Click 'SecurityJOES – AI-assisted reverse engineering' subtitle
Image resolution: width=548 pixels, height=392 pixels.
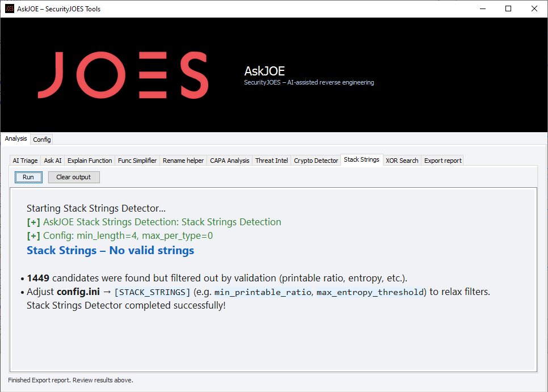tap(309, 82)
